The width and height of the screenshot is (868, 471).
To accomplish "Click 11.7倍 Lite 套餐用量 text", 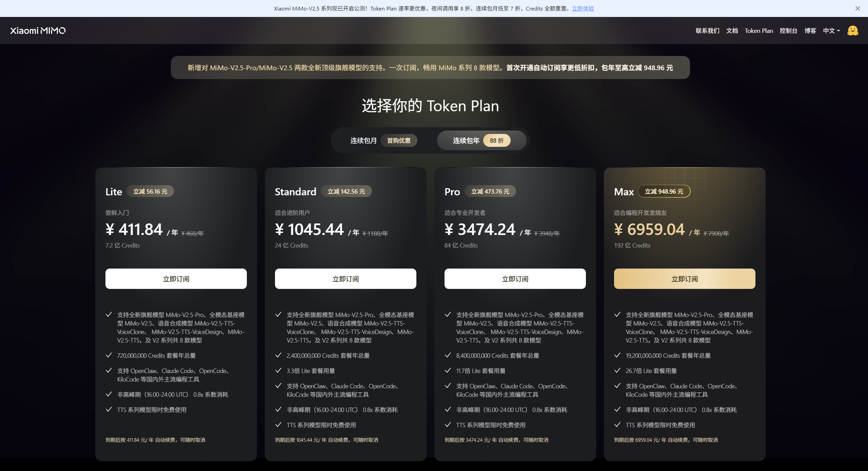I will (x=481, y=371).
